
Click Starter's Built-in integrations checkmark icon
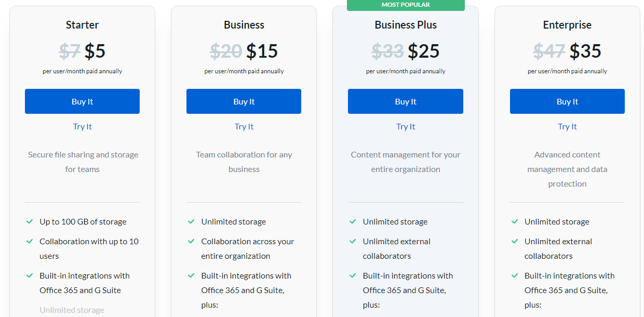[x=30, y=275]
